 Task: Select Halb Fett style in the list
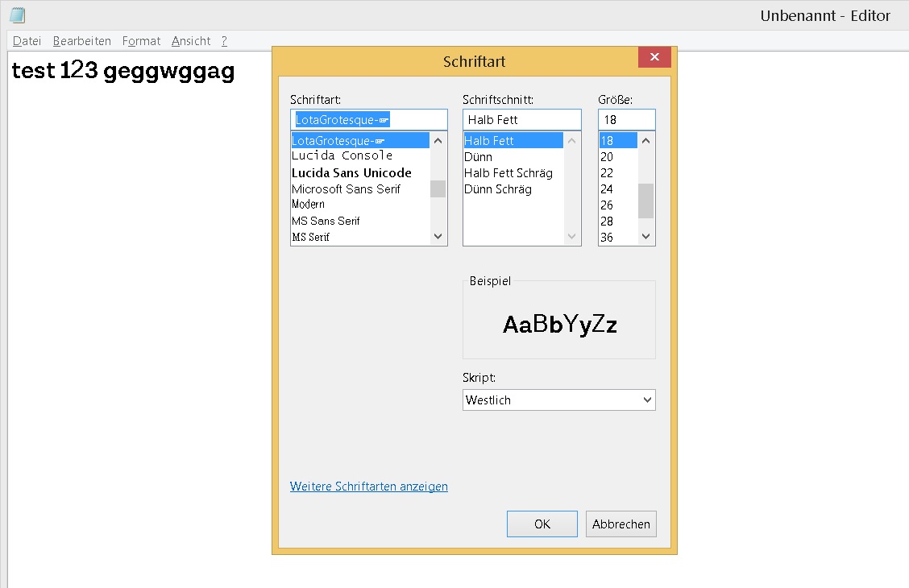[513, 141]
